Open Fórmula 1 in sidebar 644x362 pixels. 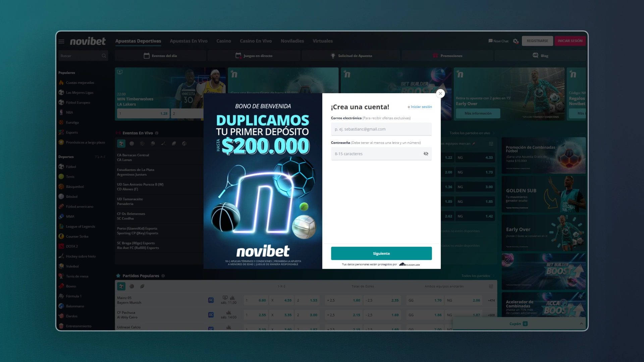[74, 296]
